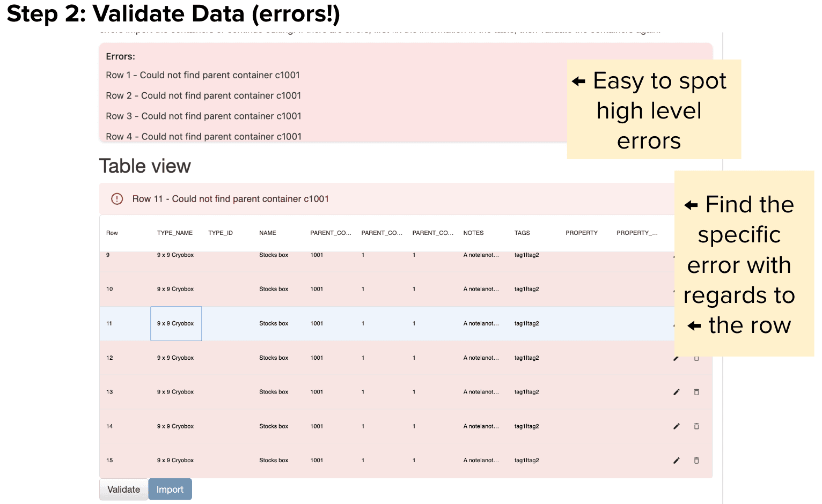Click the red error alert icon for Row 11
Image resolution: width=822 pixels, height=504 pixels.
coord(117,199)
